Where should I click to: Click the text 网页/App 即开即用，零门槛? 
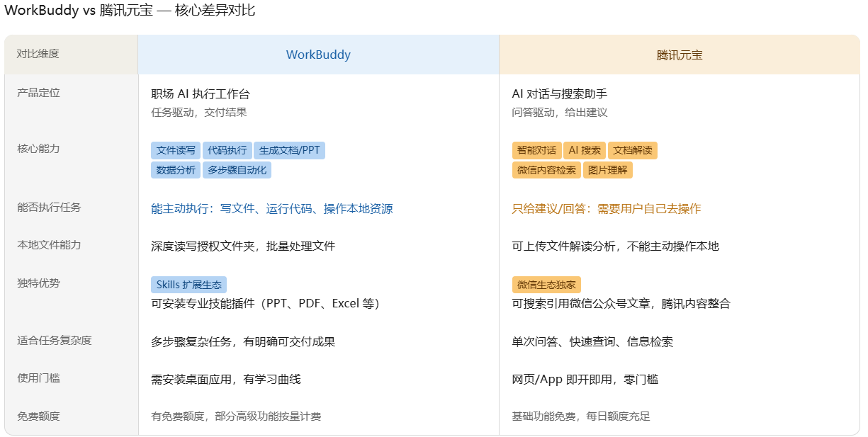(x=585, y=380)
